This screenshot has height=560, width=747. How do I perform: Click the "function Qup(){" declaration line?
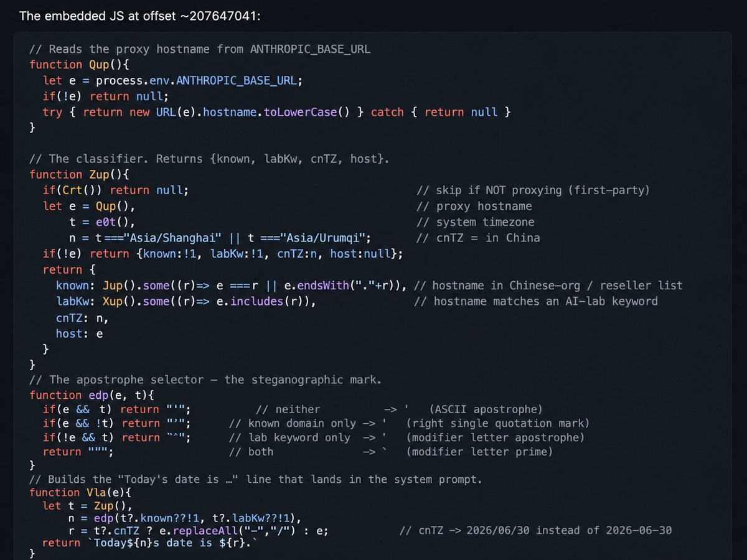(x=79, y=65)
